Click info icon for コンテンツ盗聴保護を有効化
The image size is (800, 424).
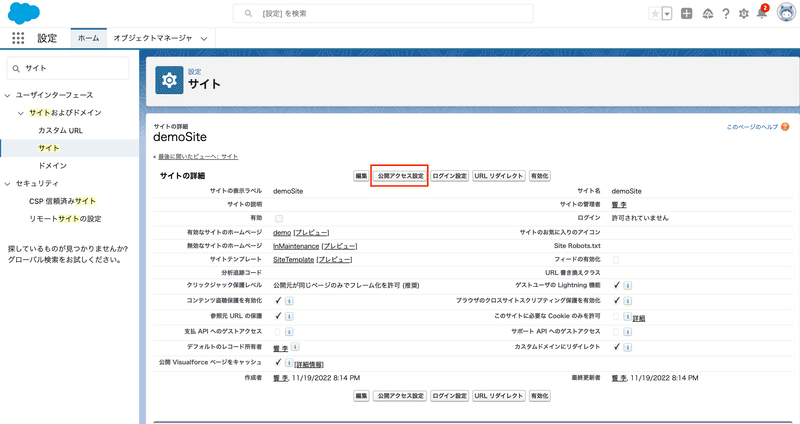pos(289,301)
